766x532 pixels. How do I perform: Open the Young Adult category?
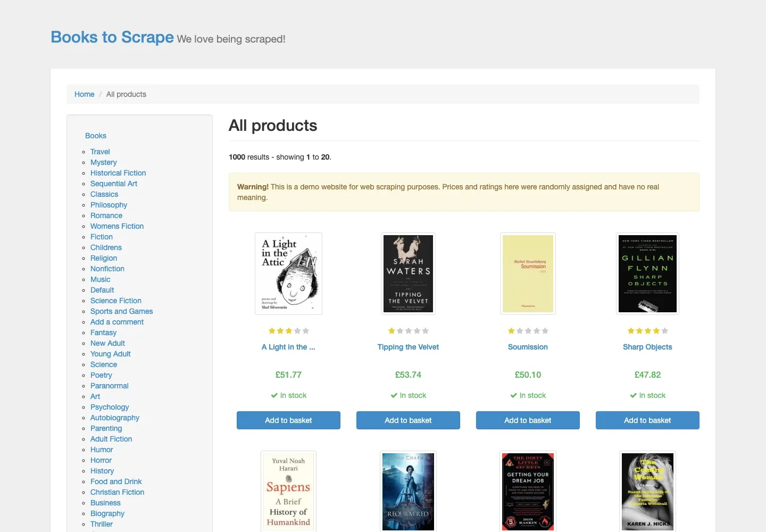[111, 354]
